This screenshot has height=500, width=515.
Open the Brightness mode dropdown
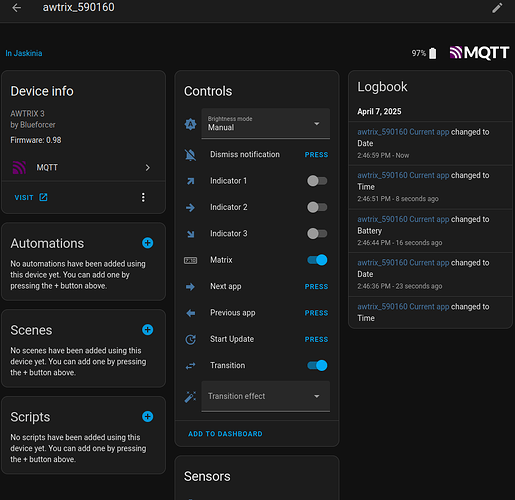(266, 123)
